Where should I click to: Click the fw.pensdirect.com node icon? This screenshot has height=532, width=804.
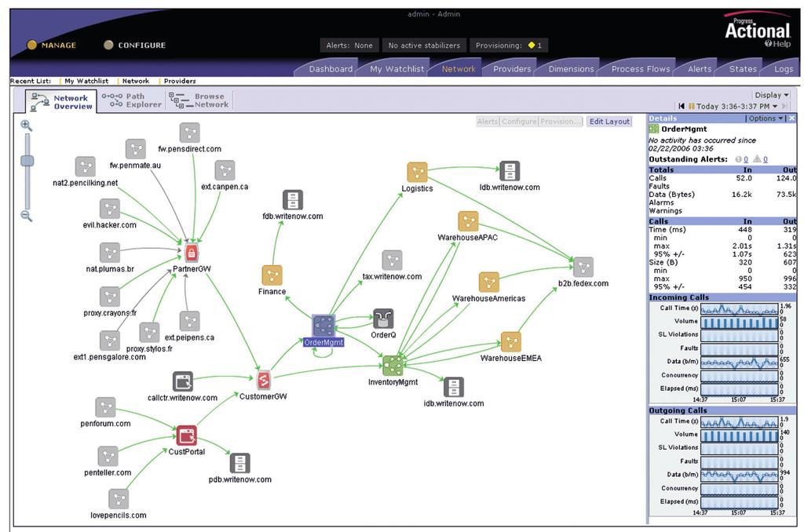click(x=190, y=133)
